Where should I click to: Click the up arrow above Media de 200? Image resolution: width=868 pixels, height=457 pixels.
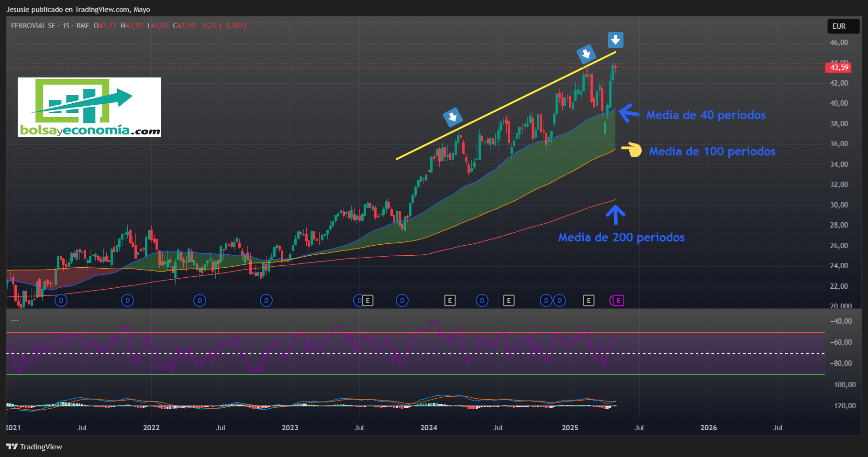[x=615, y=215]
